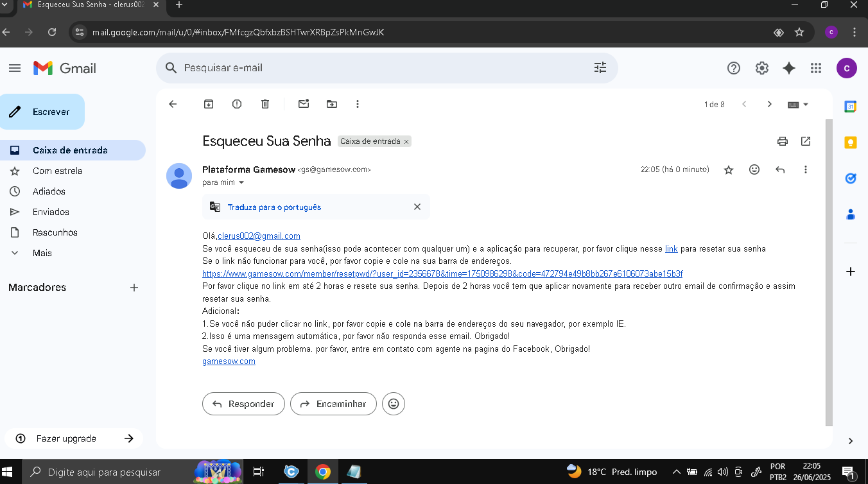Image resolution: width=868 pixels, height=484 pixels.
Task: Reply using arrow icon in message header
Action: coord(780,169)
